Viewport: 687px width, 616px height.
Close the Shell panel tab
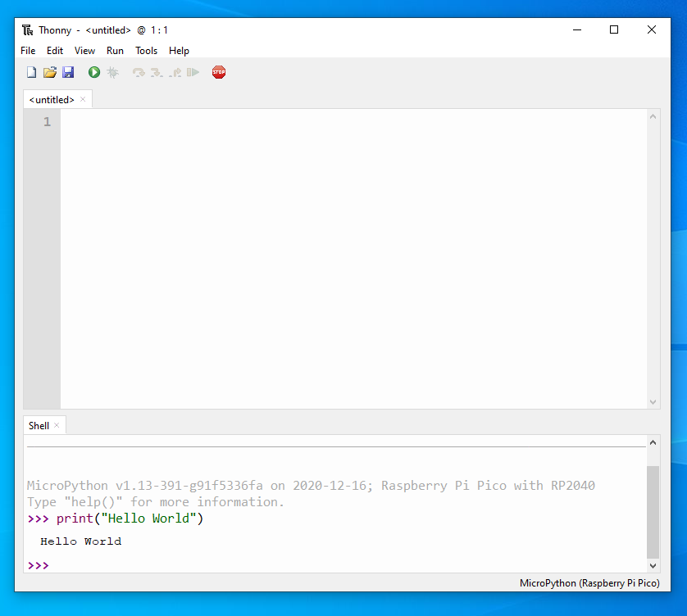(x=57, y=425)
